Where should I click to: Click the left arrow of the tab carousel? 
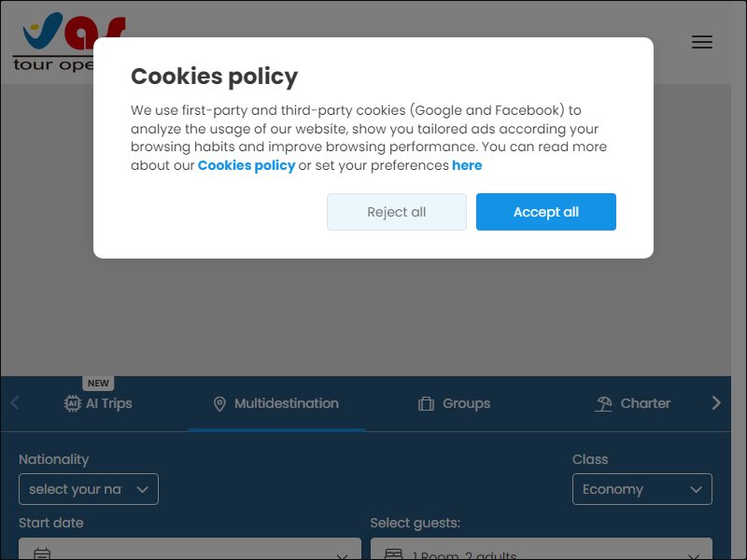(x=15, y=403)
